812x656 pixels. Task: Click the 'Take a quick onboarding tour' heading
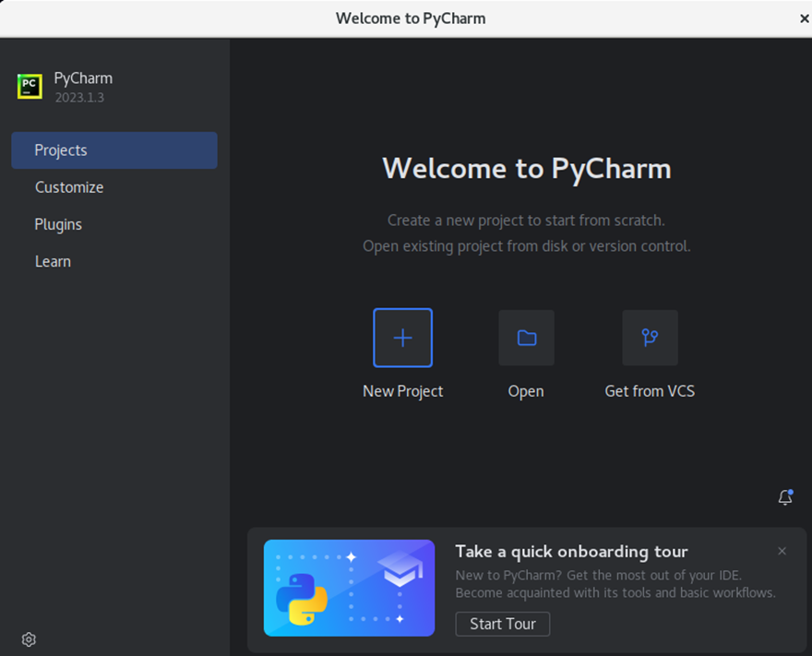click(x=572, y=552)
